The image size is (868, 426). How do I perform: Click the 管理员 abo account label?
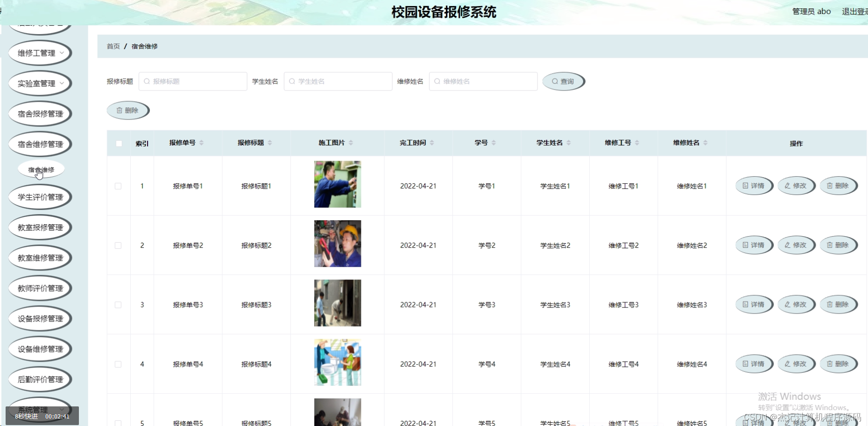click(812, 11)
